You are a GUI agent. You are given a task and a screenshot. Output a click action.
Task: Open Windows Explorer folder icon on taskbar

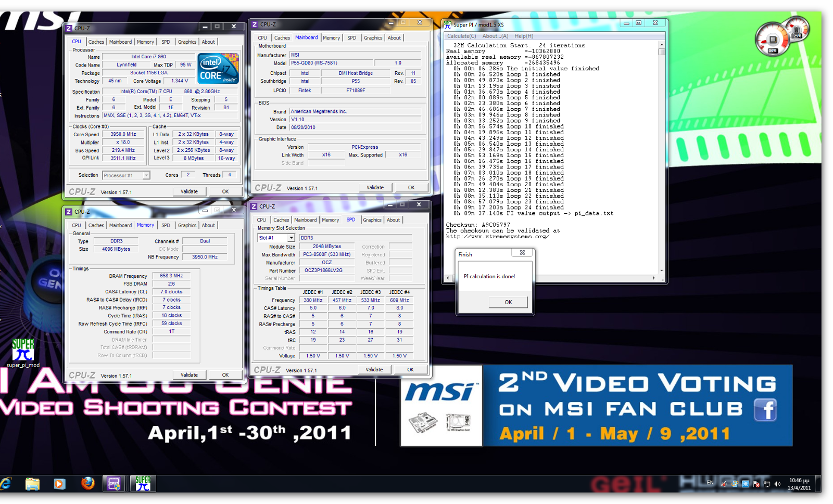pos(32,484)
